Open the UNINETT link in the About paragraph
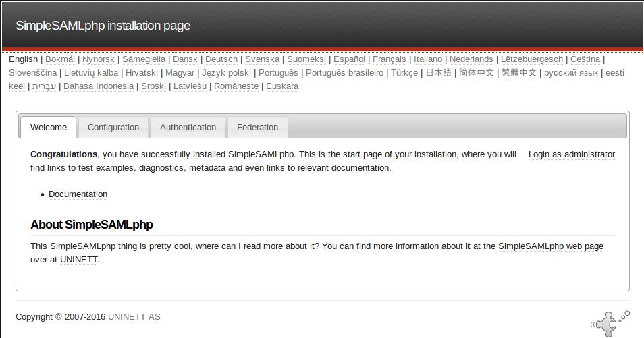 (x=79, y=260)
